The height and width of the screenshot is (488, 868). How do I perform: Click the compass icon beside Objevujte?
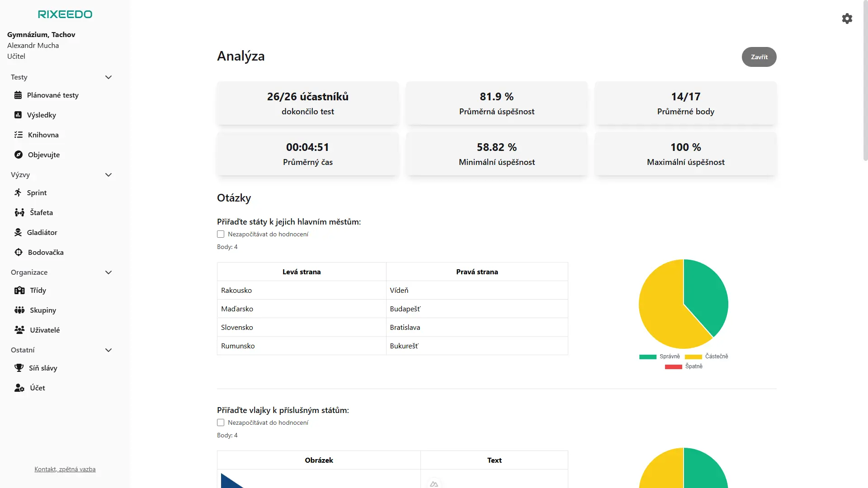click(x=19, y=155)
